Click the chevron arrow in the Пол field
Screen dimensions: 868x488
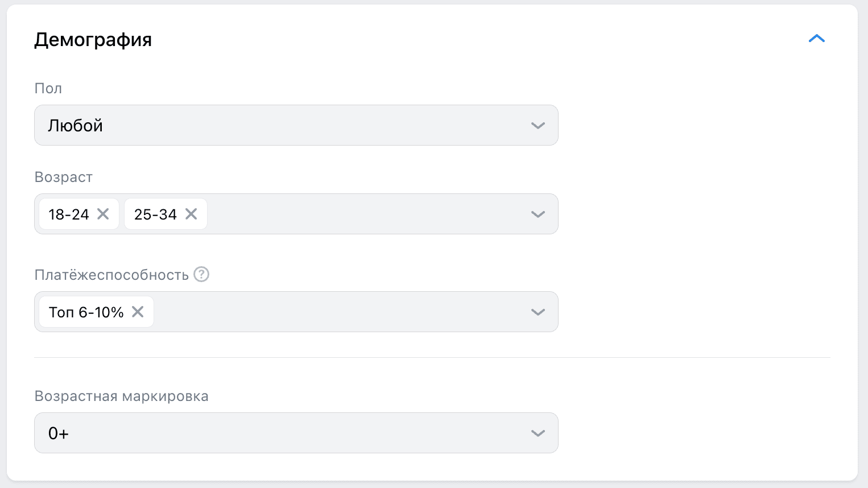click(x=538, y=125)
